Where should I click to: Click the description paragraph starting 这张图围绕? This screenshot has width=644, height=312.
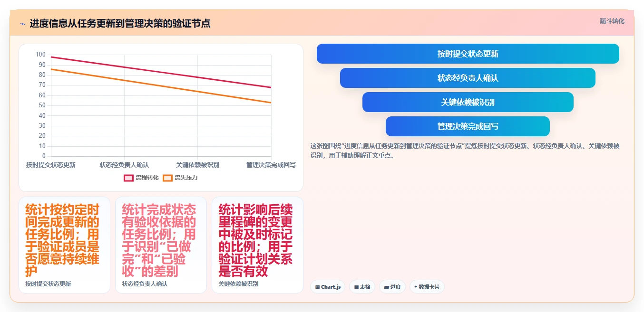(465, 151)
